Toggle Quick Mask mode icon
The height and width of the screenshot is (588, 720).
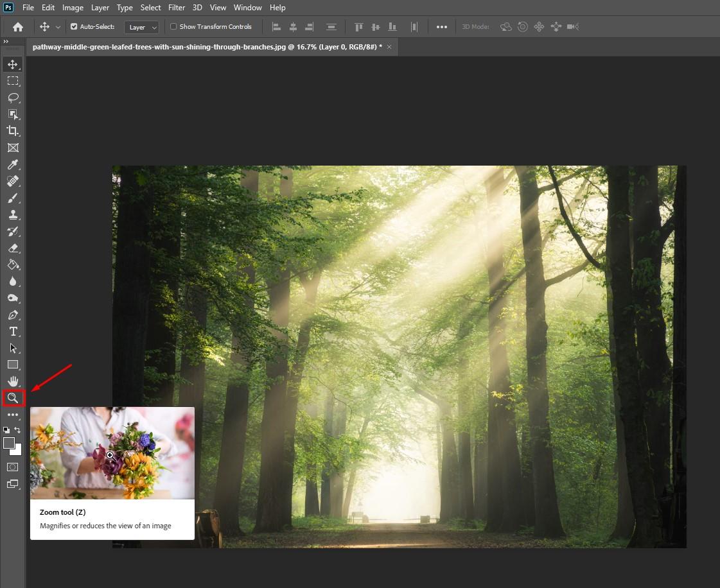click(12, 467)
